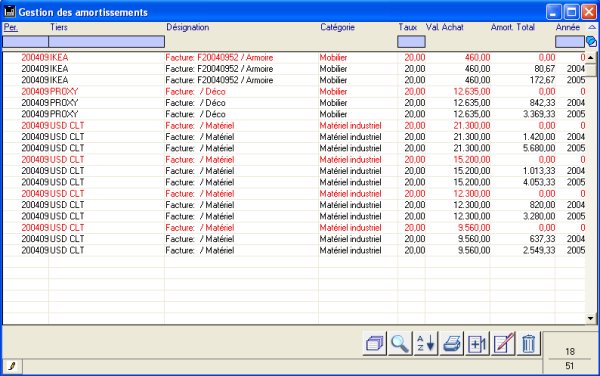
Task: Select the amount 172,67
Action: (542, 80)
